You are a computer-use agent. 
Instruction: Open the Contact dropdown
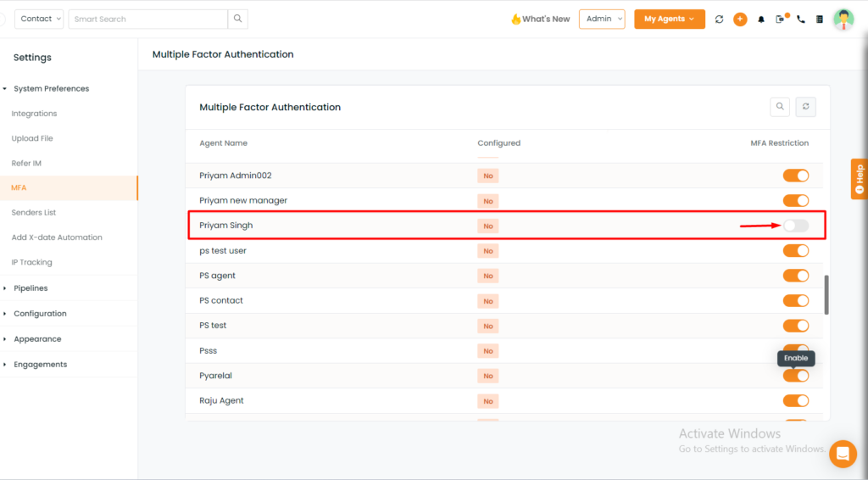point(39,19)
